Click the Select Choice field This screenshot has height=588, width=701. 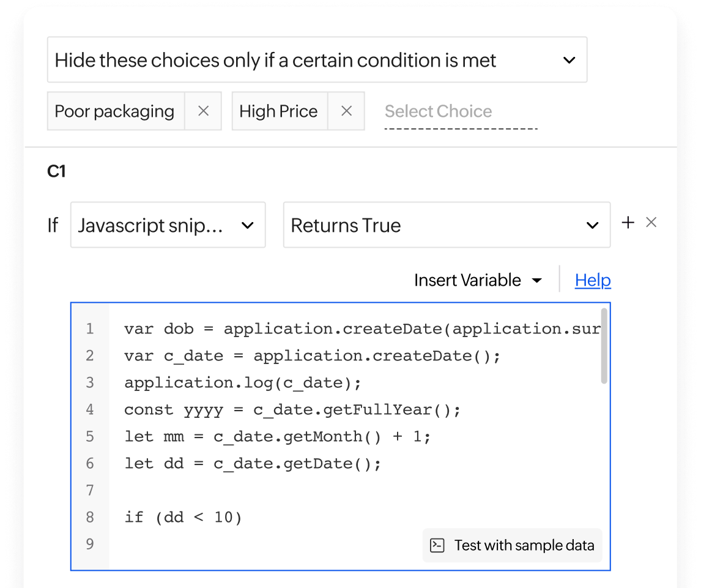[438, 111]
